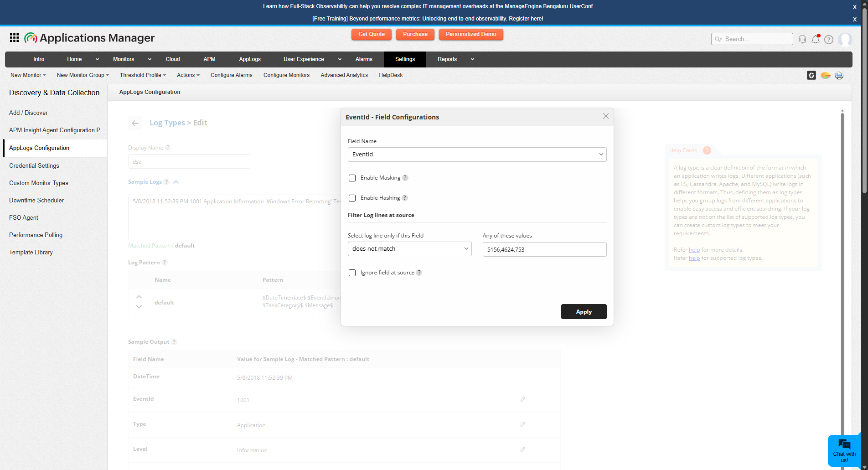Image resolution: width=868 pixels, height=470 pixels.
Task: Go back using the Log Types arrow
Action: click(x=135, y=123)
